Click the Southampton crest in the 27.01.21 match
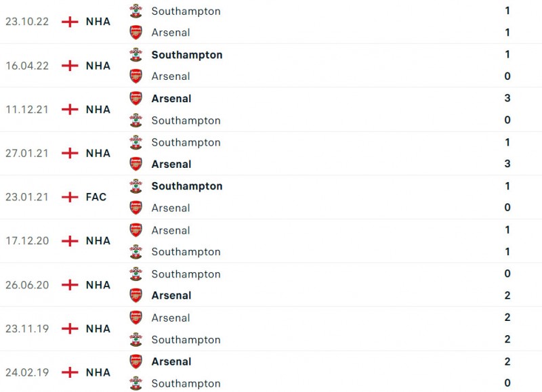The height and width of the screenshot is (392, 542). coord(136,142)
